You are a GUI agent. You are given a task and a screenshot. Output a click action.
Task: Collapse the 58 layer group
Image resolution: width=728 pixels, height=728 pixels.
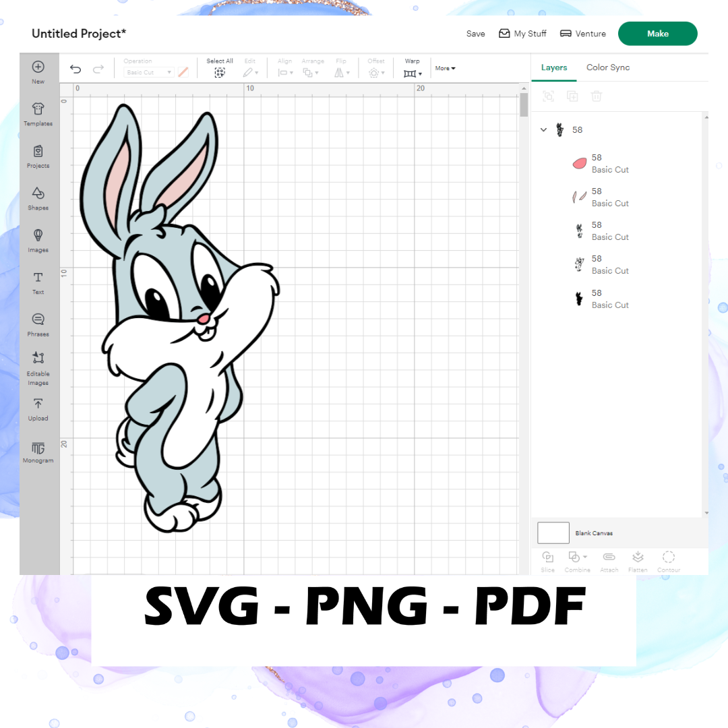[x=543, y=130]
